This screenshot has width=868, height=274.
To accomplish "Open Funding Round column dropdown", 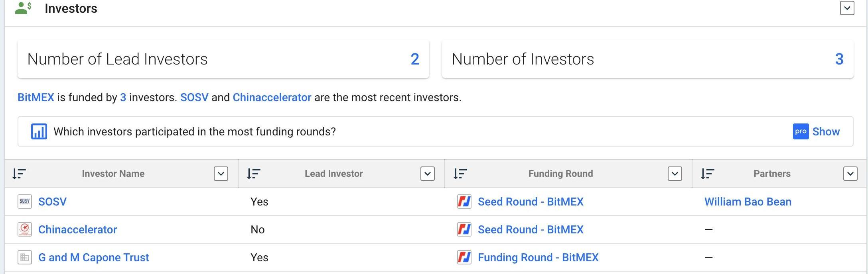I will (675, 174).
